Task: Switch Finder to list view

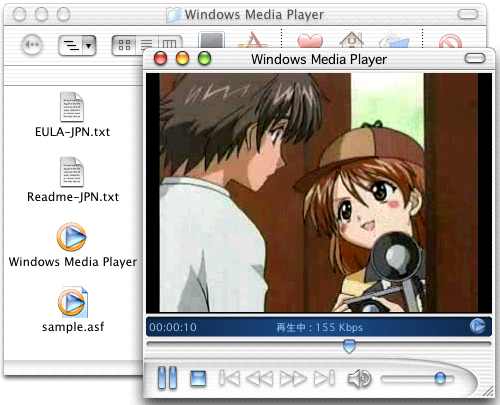Action: 146,45
